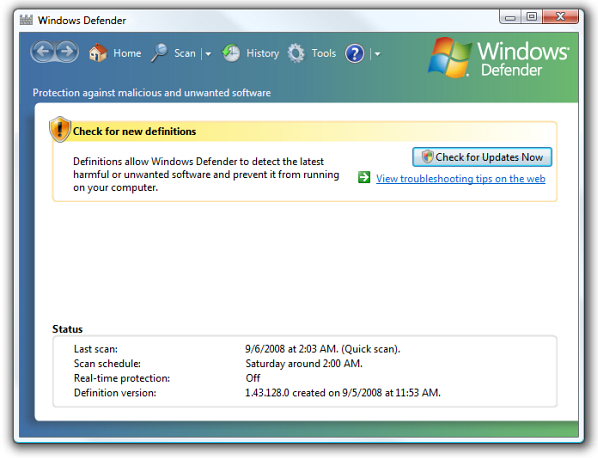Click the blue Help question mark icon
598x458 pixels.
click(355, 53)
